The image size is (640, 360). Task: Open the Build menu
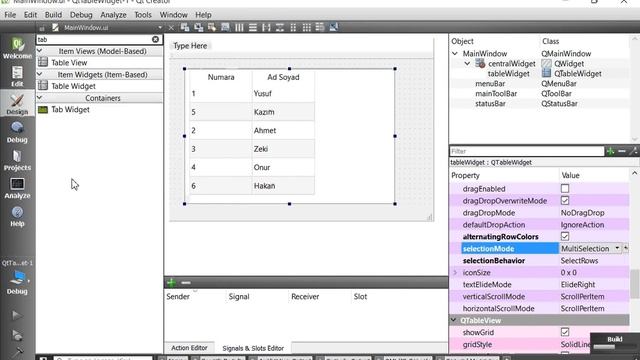pos(53,15)
